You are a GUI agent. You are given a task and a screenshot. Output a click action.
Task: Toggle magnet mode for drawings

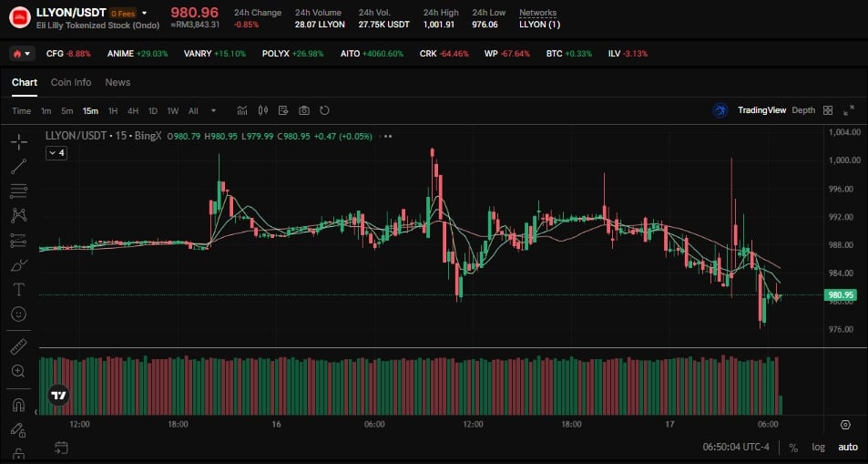[18, 404]
